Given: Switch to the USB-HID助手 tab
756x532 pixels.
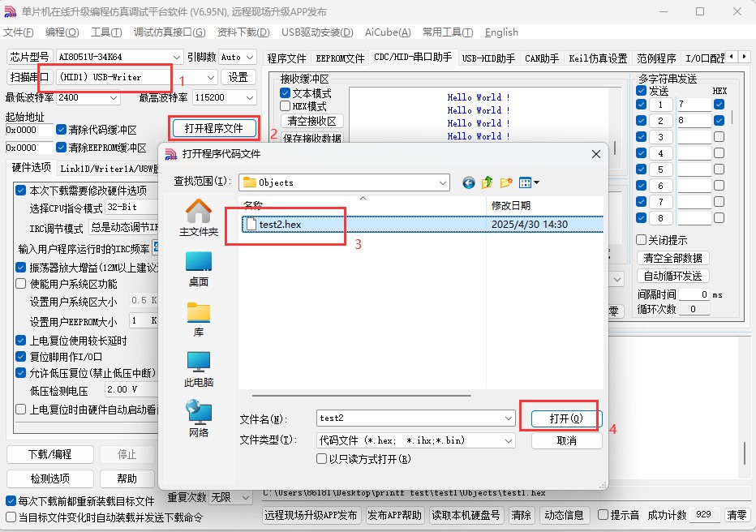Looking at the screenshot, I should point(488,58).
